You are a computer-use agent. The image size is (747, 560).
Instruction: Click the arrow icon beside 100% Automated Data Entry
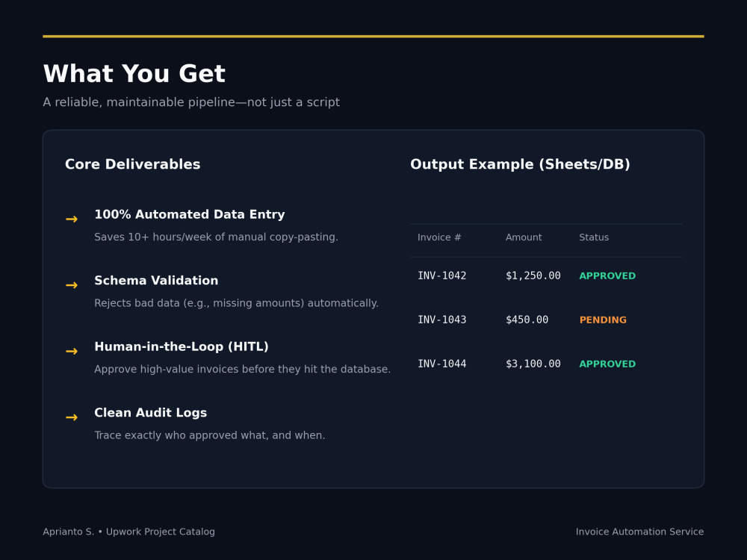72,219
